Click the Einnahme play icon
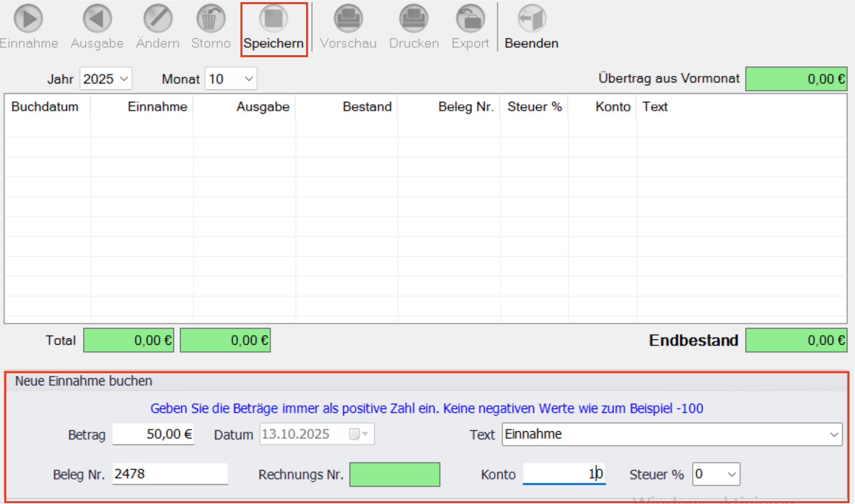This screenshot has width=855, height=504. coord(28,19)
